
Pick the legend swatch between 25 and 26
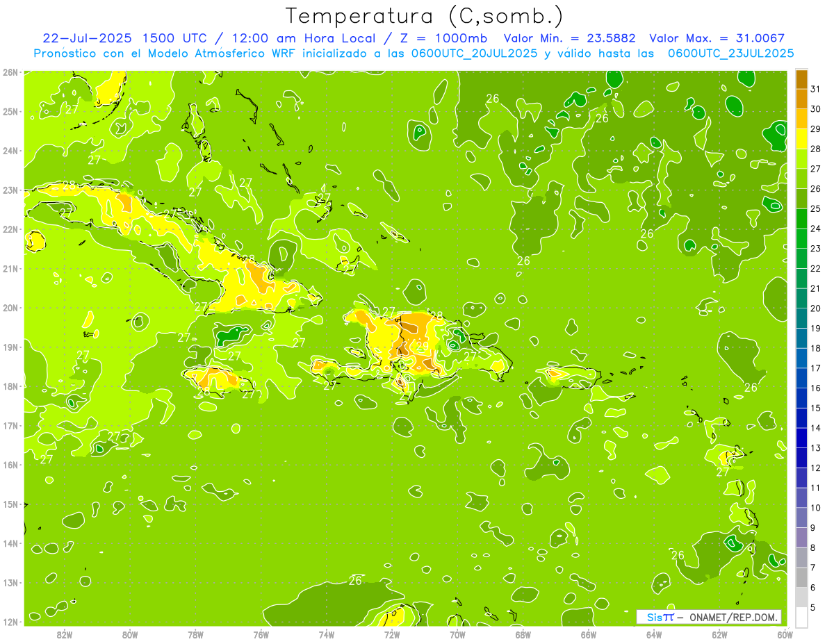(x=801, y=199)
